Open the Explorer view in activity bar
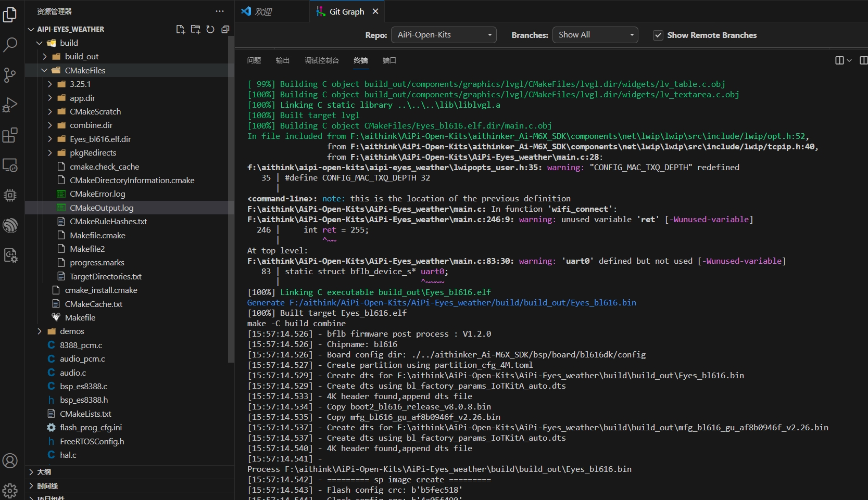Image resolution: width=868 pixels, height=500 pixels. 10,15
